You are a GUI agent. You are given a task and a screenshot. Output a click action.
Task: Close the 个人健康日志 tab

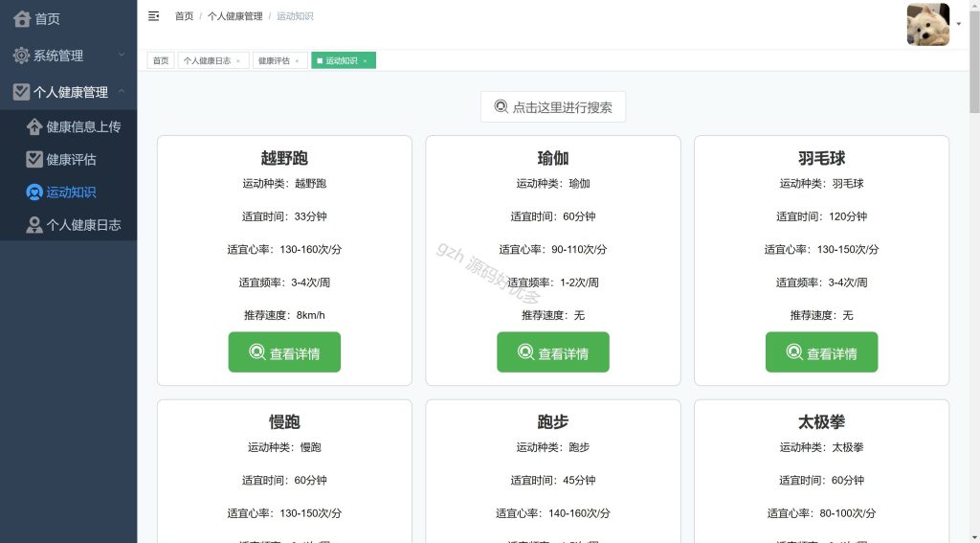[x=238, y=61]
